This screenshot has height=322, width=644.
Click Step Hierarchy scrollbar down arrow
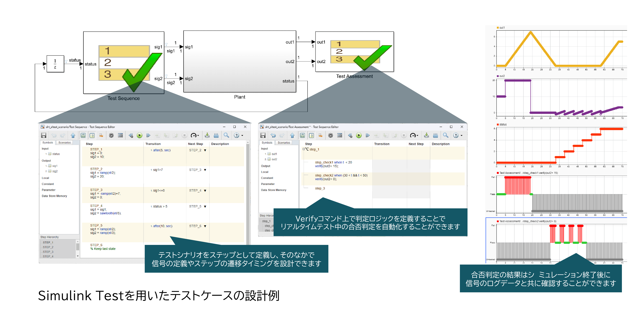pyautogui.click(x=78, y=256)
